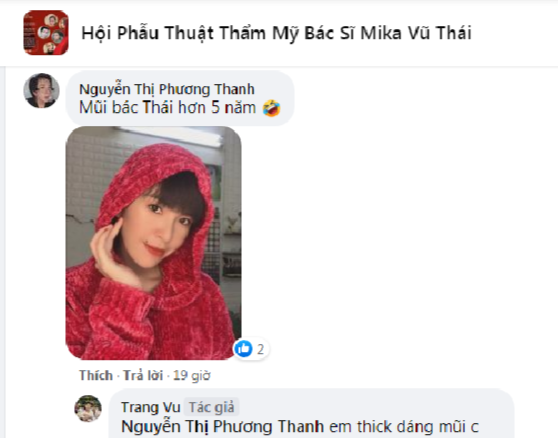This screenshot has height=438, width=558.
Task: Open the 19 giờ timestamp link
Action: [x=192, y=375]
